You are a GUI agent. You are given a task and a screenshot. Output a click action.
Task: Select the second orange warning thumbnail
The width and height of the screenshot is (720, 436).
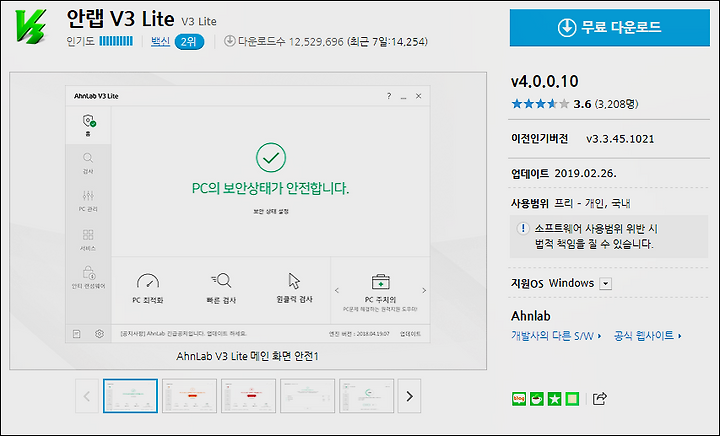click(189, 396)
